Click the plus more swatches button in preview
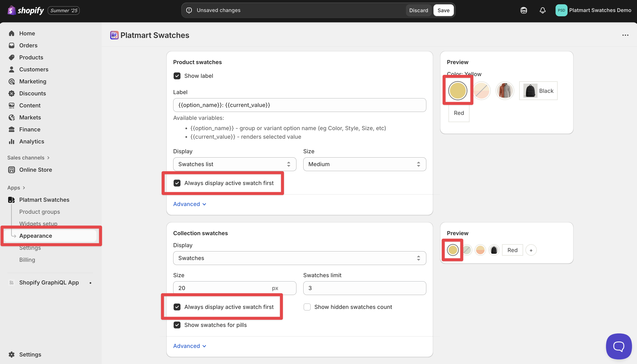The height and width of the screenshot is (364, 637). tap(531, 250)
